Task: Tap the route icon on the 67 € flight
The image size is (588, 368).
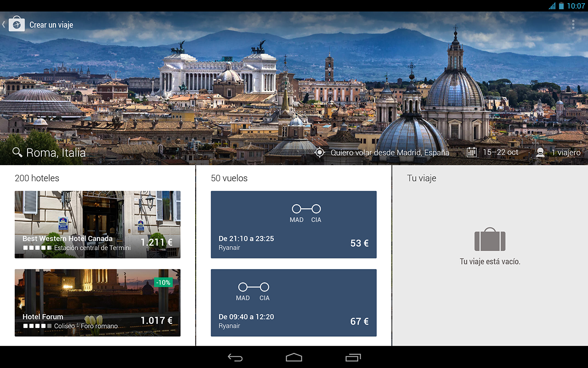Action: click(254, 287)
